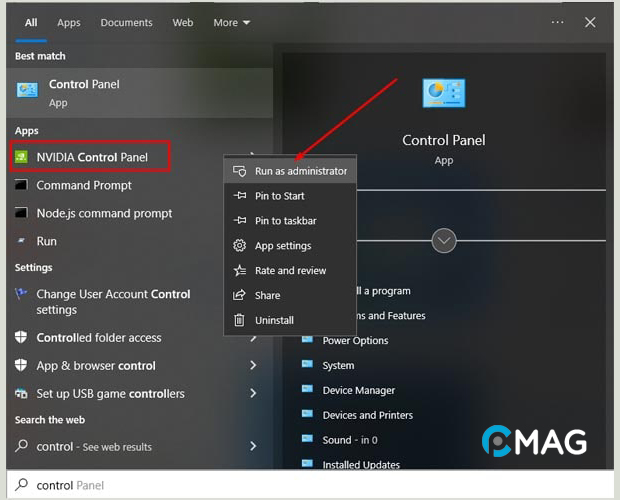The width and height of the screenshot is (620, 500).
Task: Select Change User Account Control settings
Action: 113,302
